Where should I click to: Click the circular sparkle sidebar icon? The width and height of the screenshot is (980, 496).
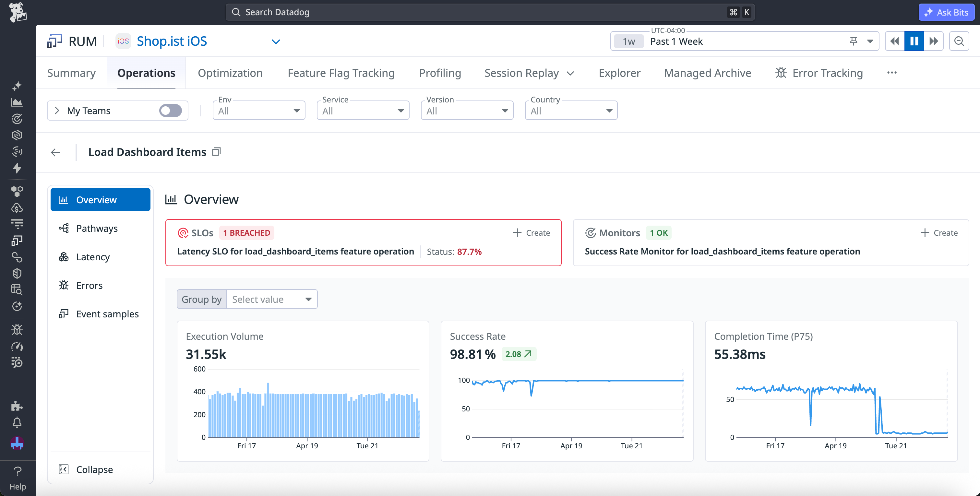pyautogui.click(x=17, y=306)
